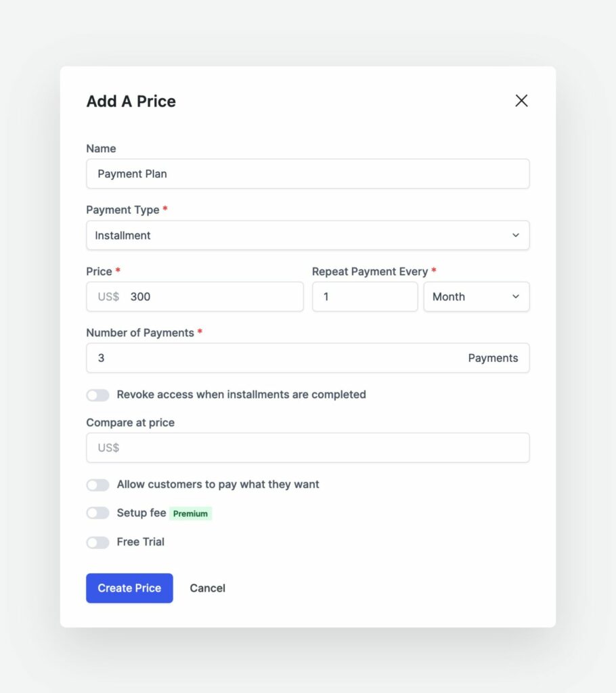Viewport: 616px width, 693px height.
Task: Enable revoke access when installments are completed
Action: click(97, 394)
